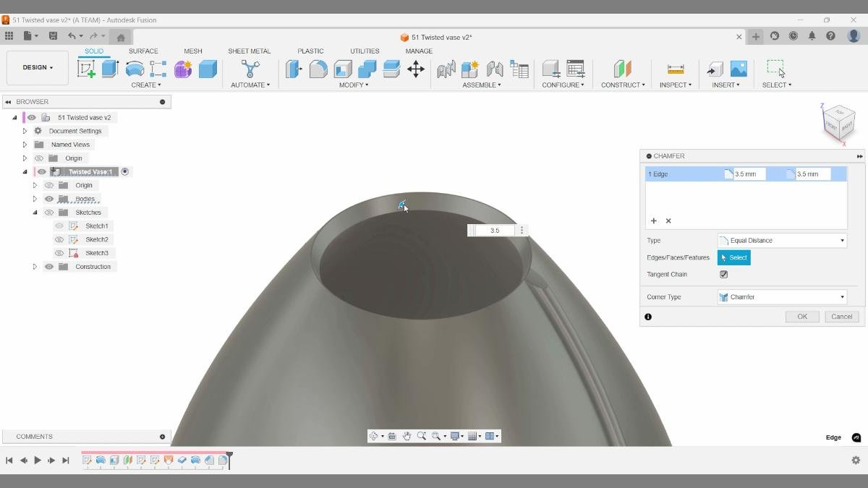Click the chamfer distance drag handle on canvas
868x488 pixels.
402,205
